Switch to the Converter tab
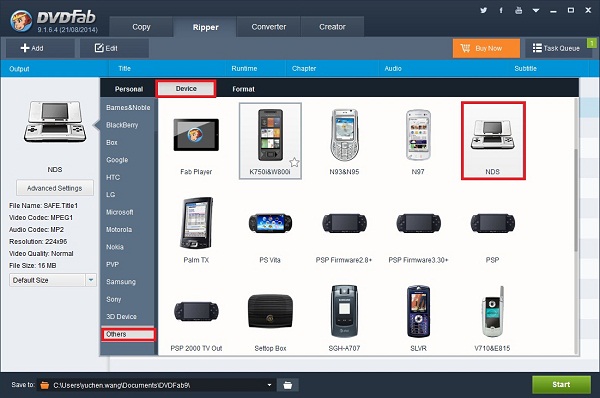This screenshot has width=600, height=398. coord(269,27)
